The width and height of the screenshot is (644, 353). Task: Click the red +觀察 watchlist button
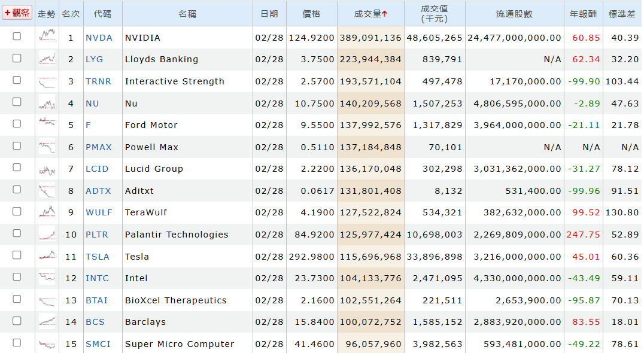coord(17,13)
